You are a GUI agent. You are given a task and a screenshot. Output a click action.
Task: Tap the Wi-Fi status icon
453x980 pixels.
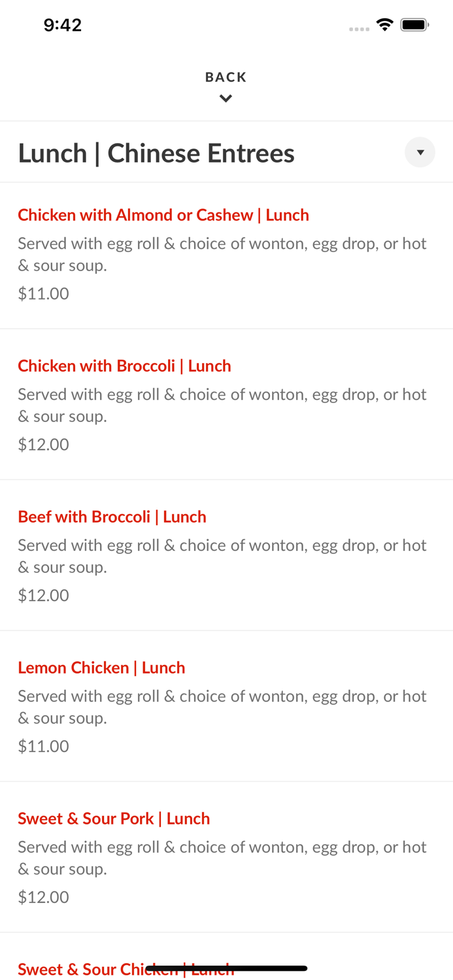[x=384, y=25]
